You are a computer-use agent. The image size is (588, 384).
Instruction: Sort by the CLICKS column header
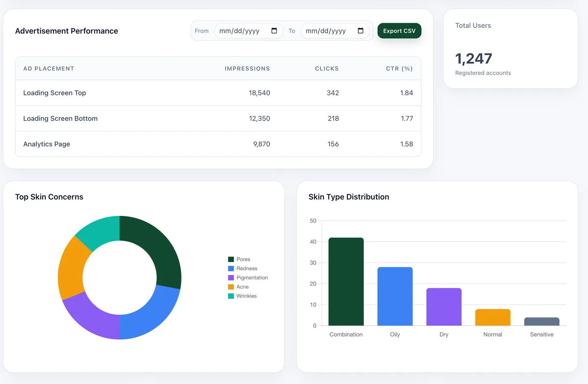pos(327,68)
